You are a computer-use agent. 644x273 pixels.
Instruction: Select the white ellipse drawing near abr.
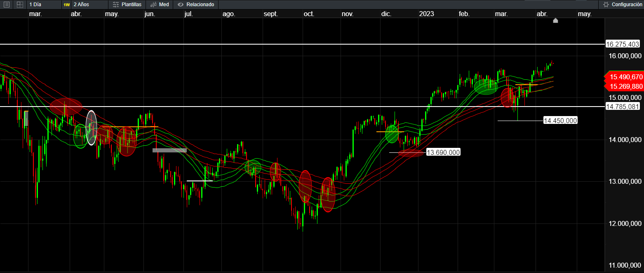point(91,128)
